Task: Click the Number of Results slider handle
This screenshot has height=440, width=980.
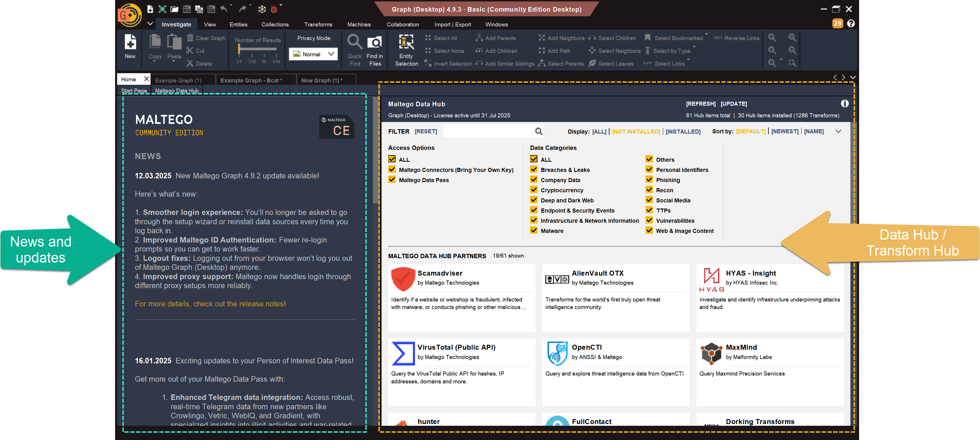Action: pyautogui.click(x=239, y=49)
